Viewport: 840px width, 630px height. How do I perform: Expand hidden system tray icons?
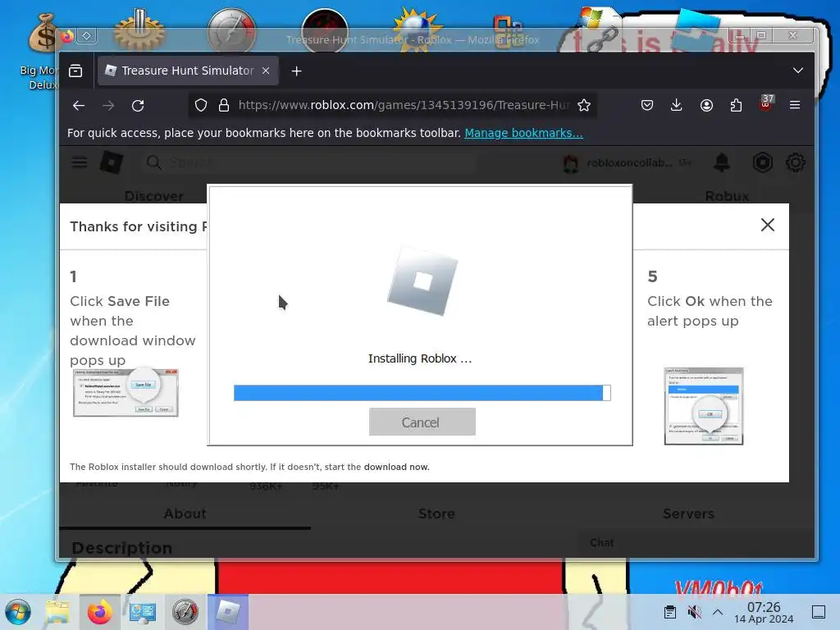pos(718,612)
